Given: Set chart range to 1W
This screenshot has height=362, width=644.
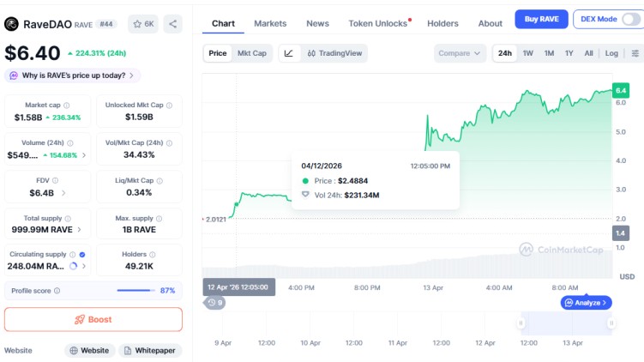Looking at the screenshot, I should point(527,53).
